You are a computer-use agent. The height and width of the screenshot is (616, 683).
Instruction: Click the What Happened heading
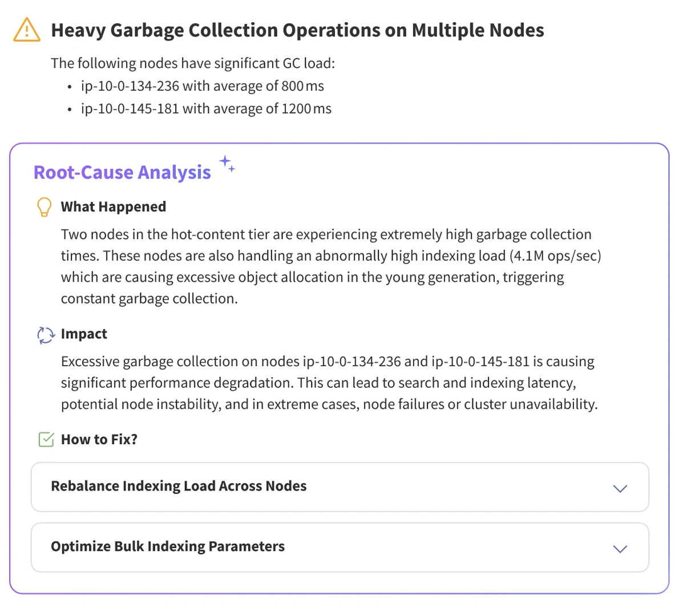(x=113, y=206)
